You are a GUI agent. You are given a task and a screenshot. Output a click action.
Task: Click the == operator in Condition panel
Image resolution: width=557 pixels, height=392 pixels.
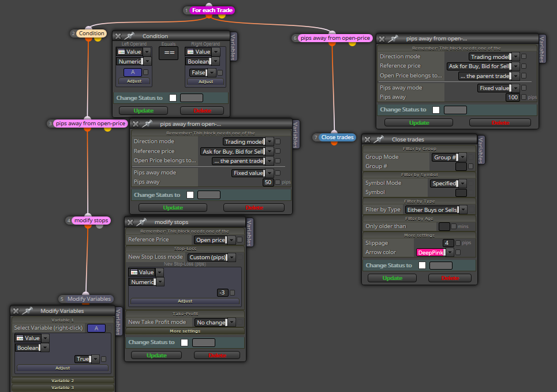click(169, 53)
